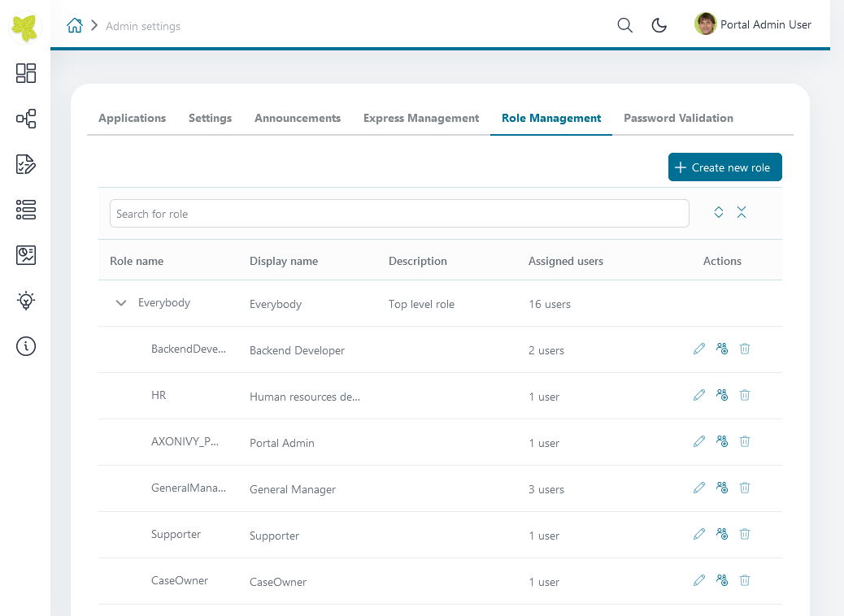Click the home breadcrumb icon

75,25
